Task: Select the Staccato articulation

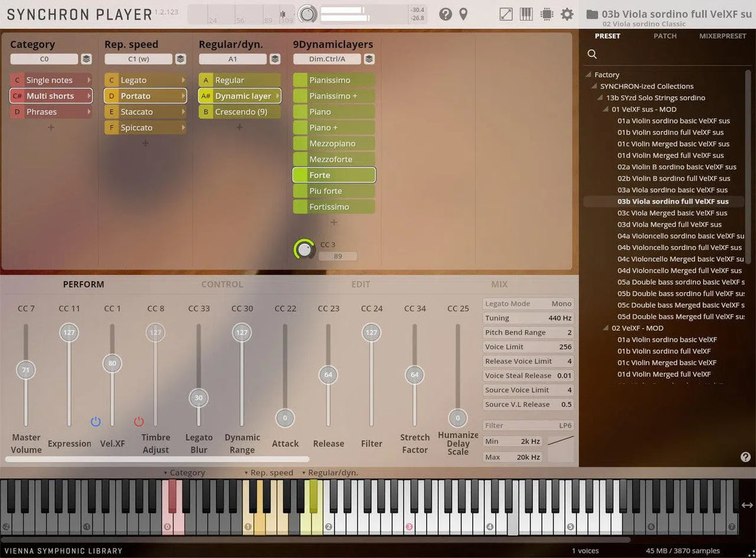Action: (145, 112)
